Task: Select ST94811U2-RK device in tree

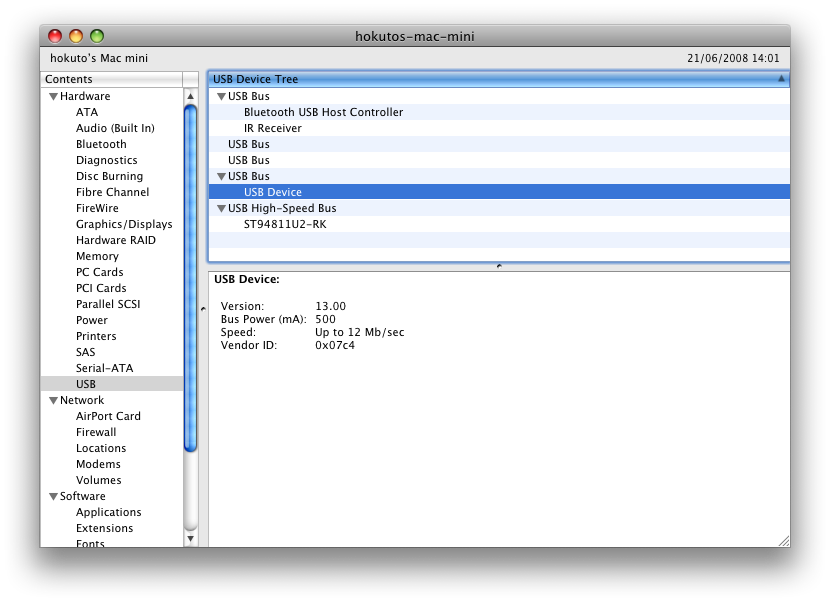Action: 285,224
